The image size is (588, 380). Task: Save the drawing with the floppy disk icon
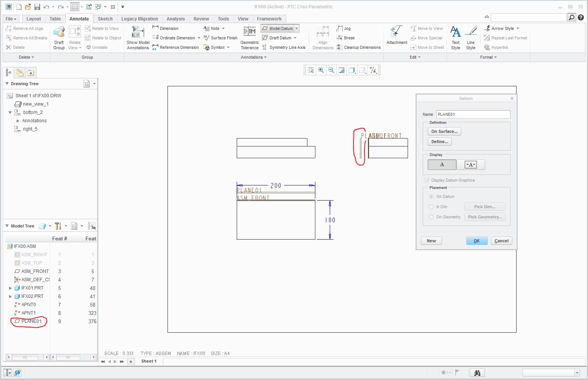(37, 7)
